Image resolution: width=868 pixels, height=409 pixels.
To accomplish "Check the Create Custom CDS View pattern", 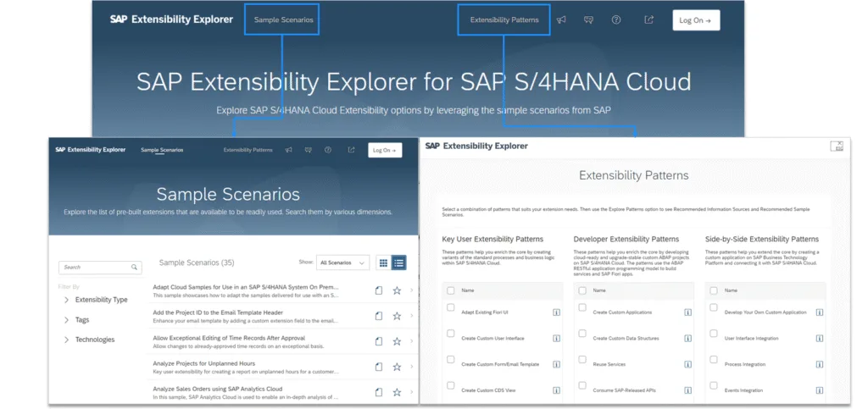I will coord(451,385).
